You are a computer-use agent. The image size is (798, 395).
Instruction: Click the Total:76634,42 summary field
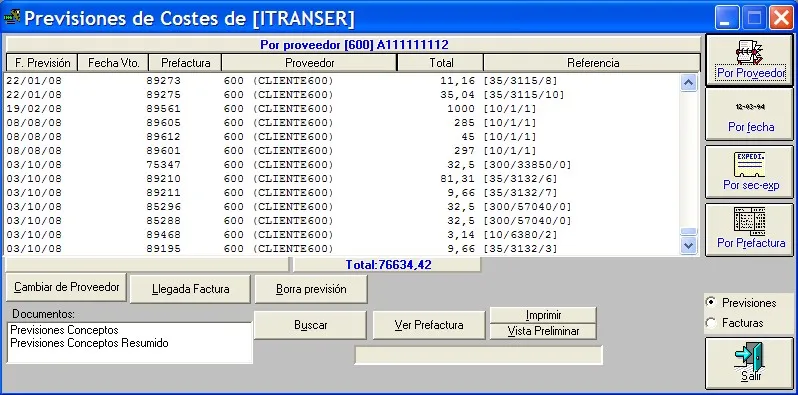click(x=387, y=265)
